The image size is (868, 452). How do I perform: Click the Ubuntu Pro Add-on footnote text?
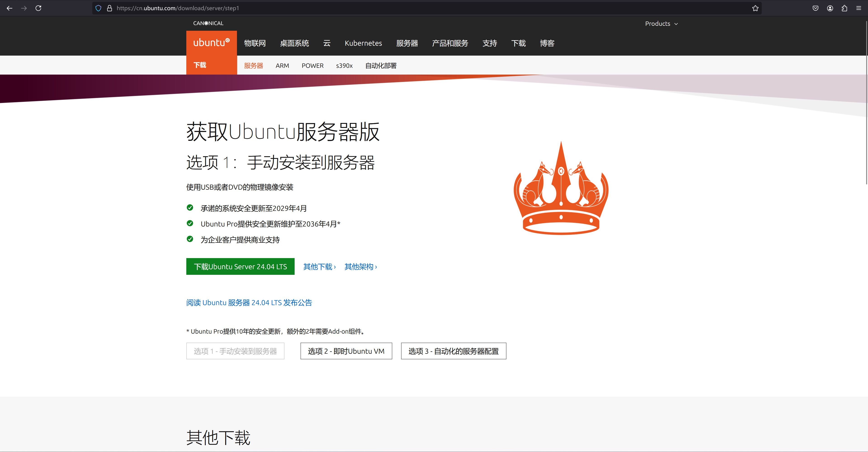[276, 331]
